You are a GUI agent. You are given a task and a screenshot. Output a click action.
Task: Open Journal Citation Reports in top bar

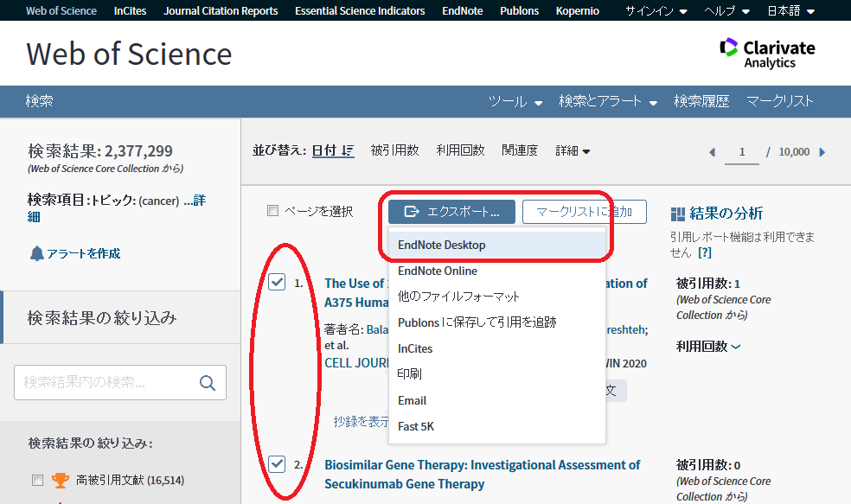221,11
